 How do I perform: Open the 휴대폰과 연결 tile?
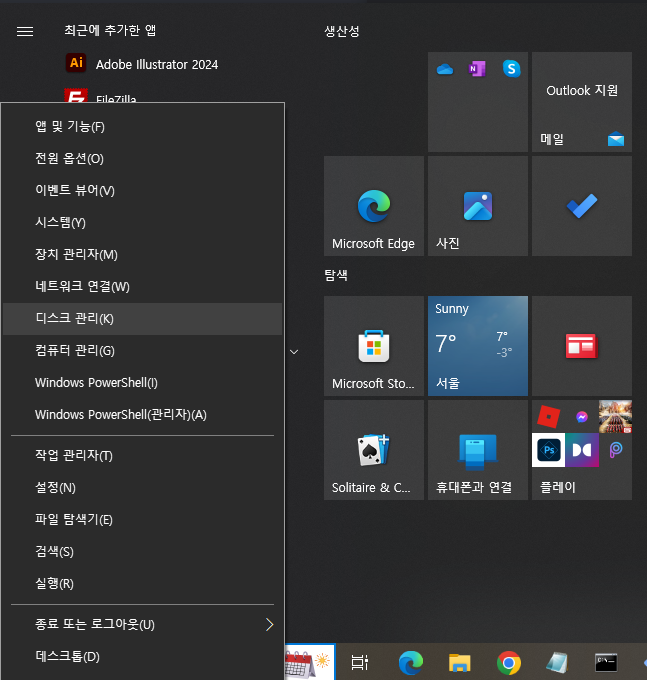click(x=478, y=450)
